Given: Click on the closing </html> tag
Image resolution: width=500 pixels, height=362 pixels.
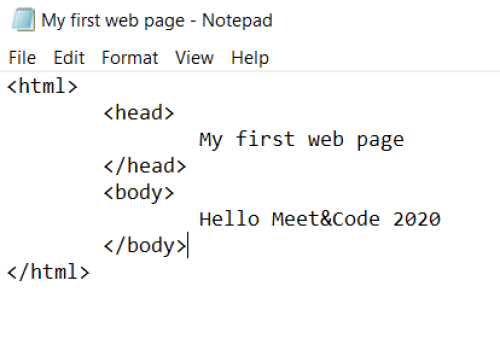Looking at the screenshot, I should 48,272.
